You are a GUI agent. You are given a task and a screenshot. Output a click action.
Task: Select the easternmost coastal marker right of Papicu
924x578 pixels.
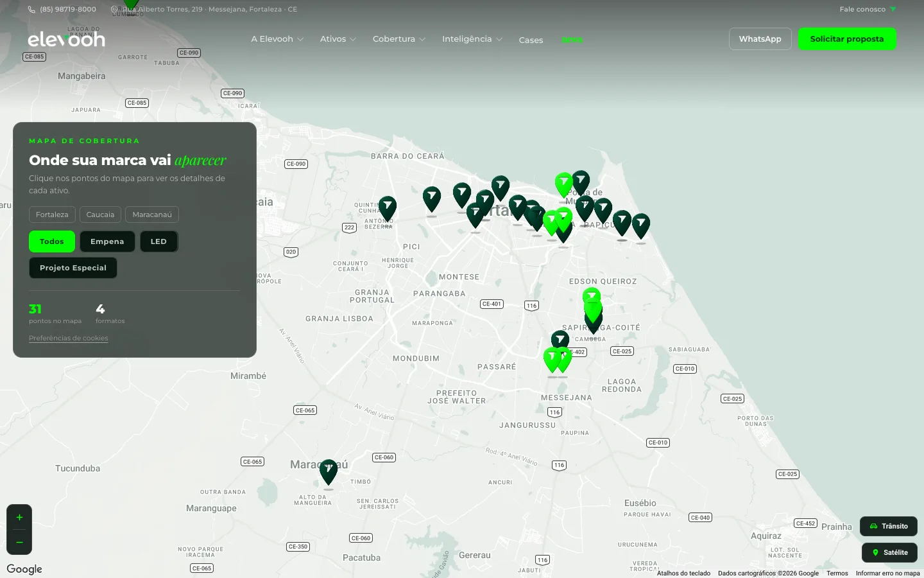(641, 227)
